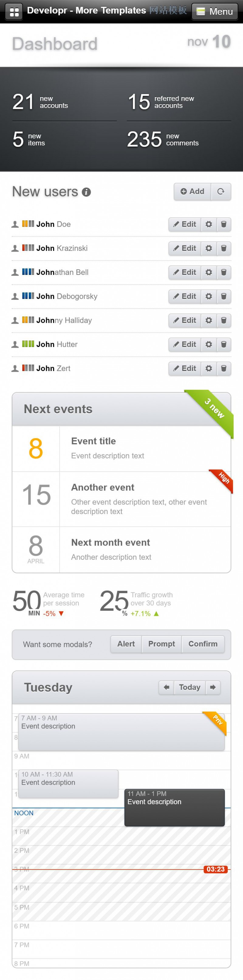Open the Prompt modal
The width and height of the screenshot is (243, 980).
(x=162, y=644)
